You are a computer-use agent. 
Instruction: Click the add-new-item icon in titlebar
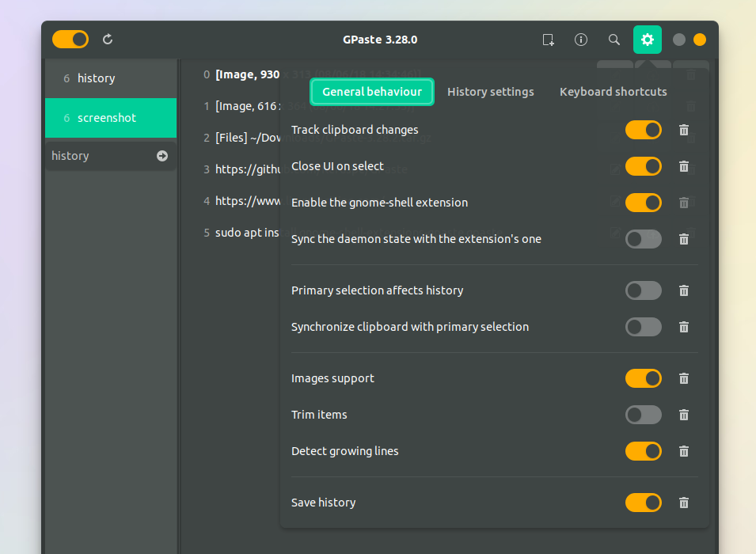click(x=548, y=39)
